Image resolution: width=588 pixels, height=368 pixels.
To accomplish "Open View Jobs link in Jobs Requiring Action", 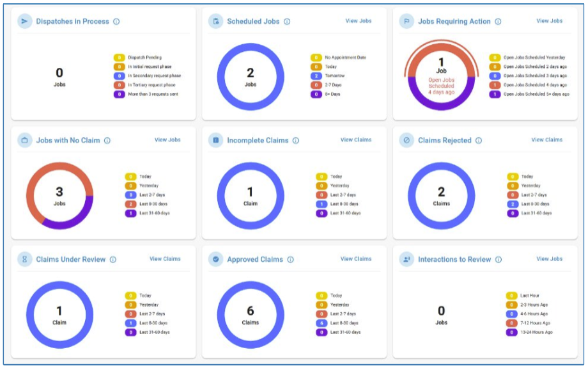I will pos(550,21).
